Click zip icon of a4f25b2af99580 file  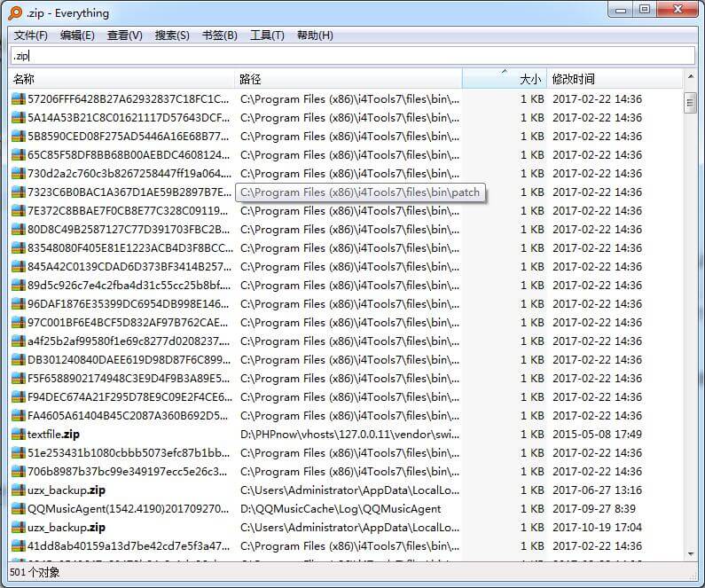pyautogui.click(x=19, y=341)
